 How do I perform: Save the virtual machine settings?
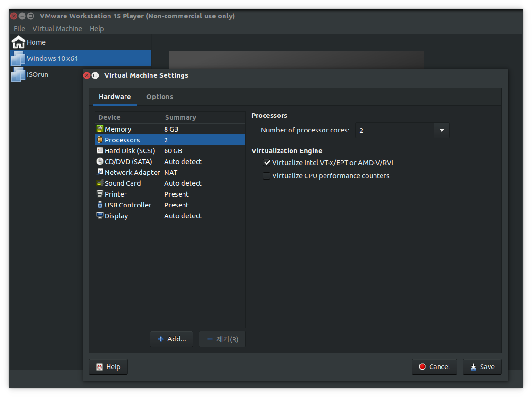coord(482,367)
